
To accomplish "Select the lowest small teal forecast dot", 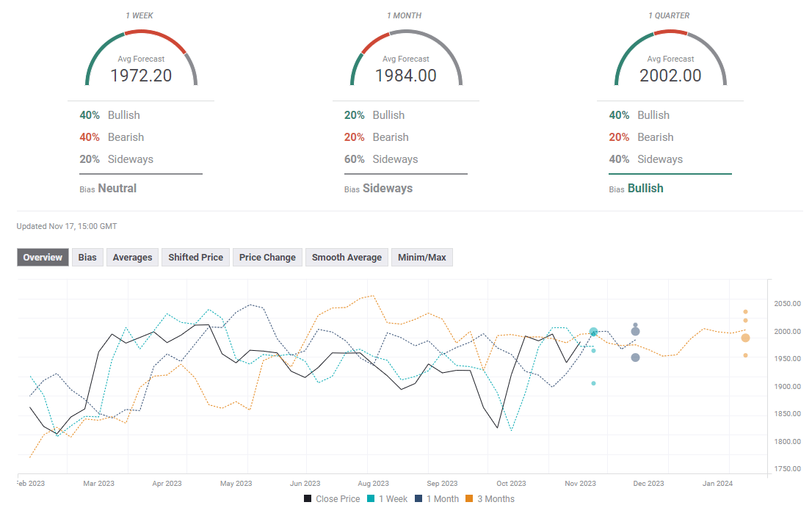I will tap(593, 383).
